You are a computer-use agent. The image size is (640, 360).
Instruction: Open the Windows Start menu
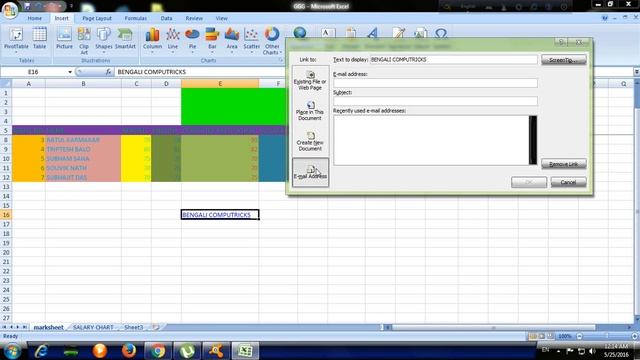click(12, 351)
